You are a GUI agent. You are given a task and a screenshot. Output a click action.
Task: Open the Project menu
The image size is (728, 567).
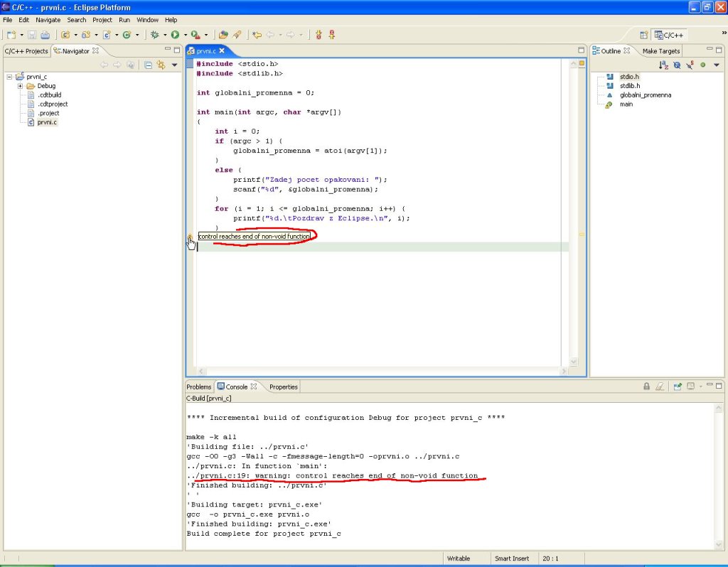pos(102,20)
